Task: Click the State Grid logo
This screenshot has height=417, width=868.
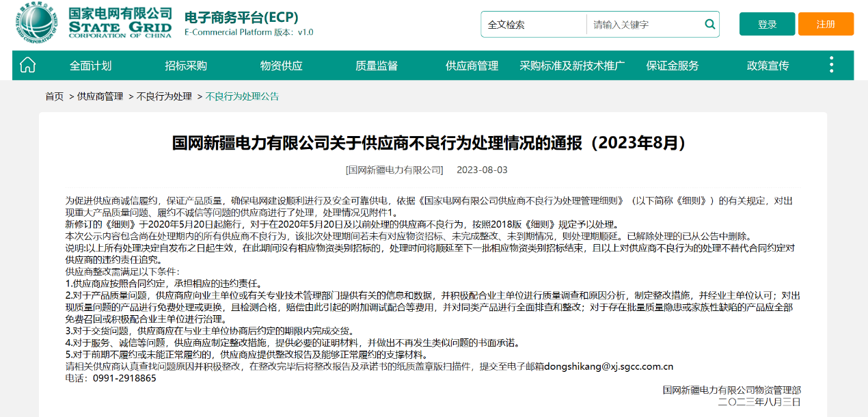Action: [94, 22]
